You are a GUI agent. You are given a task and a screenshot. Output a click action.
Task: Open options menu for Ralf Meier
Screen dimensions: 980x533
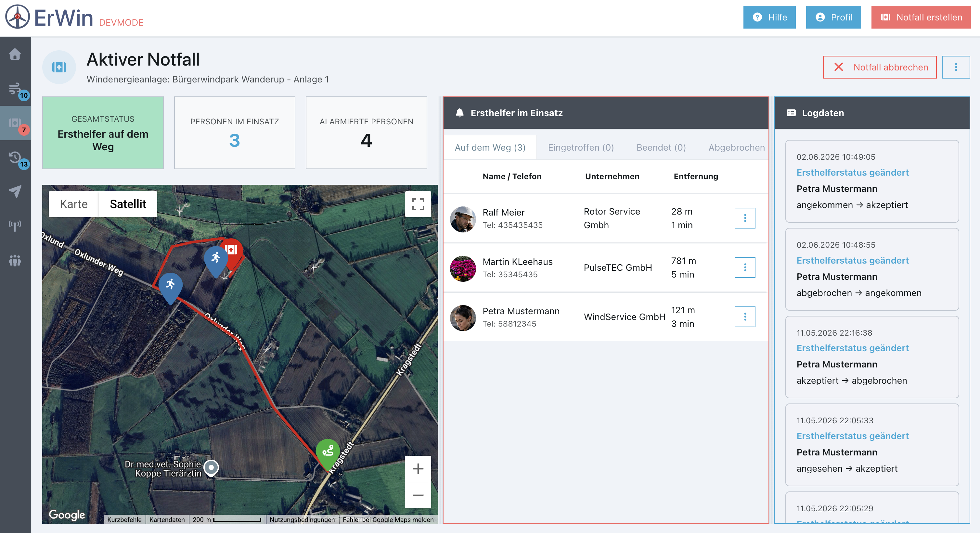click(x=744, y=218)
